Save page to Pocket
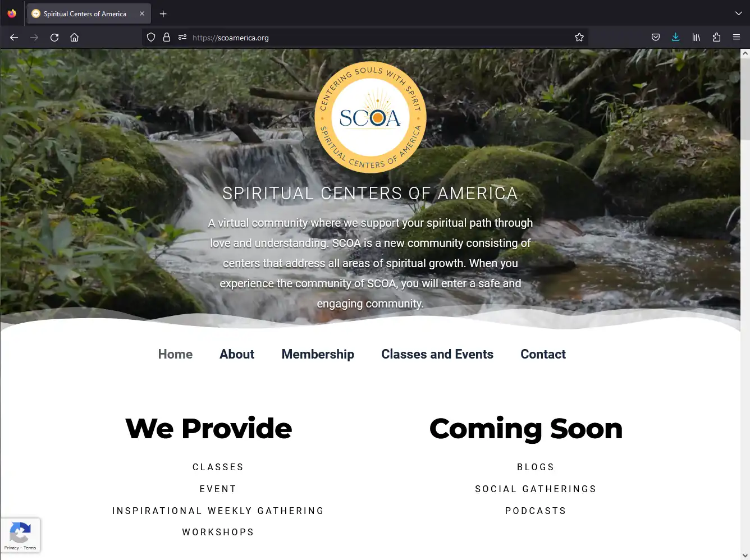Screen dimensions: 750x560 (x=655, y=38)
